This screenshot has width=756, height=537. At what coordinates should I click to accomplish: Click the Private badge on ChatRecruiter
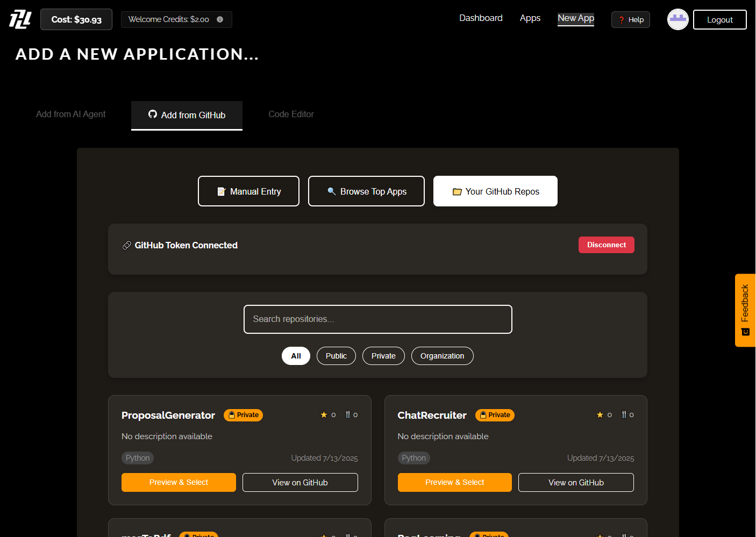(495, 415)
